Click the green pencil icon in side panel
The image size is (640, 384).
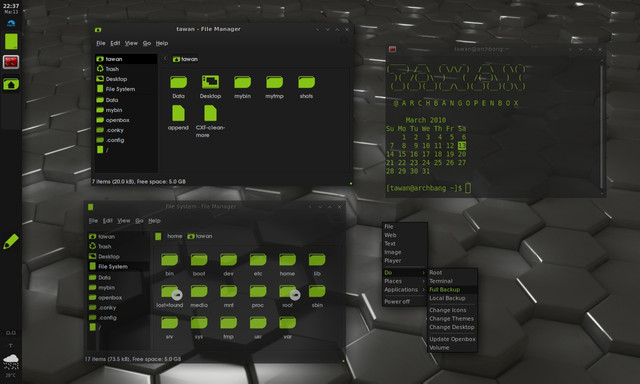(x=11, y=242)
